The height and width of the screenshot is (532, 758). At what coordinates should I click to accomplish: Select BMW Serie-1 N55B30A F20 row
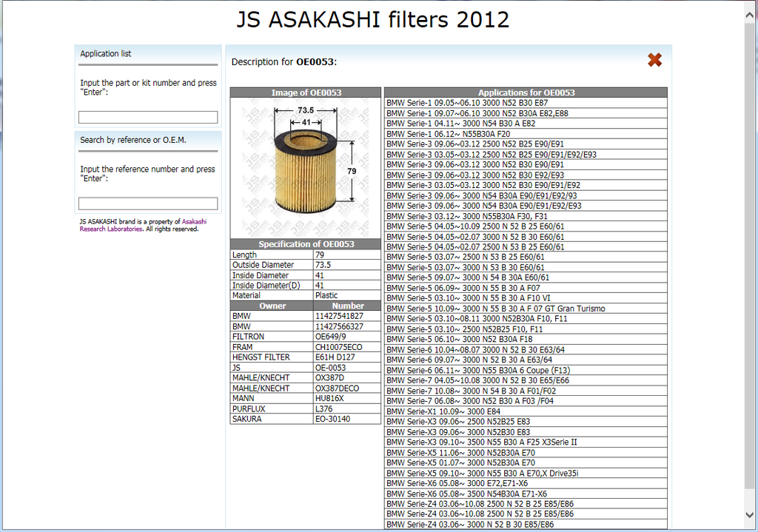[526, 134]
